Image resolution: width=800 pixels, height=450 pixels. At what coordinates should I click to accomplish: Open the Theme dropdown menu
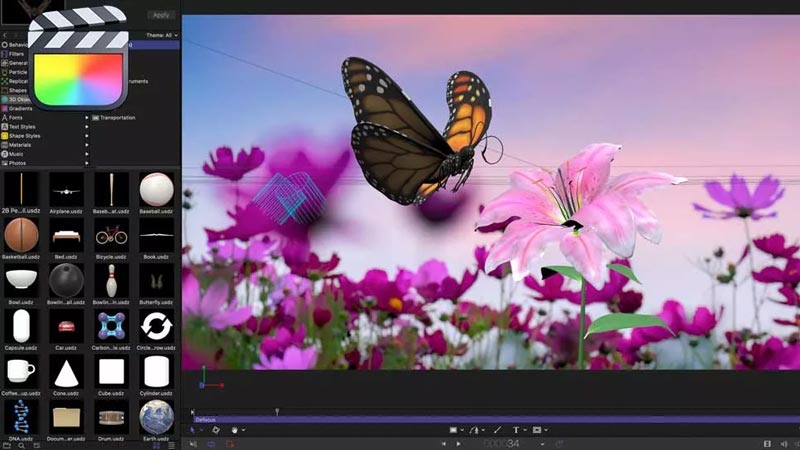pos(162,35)
